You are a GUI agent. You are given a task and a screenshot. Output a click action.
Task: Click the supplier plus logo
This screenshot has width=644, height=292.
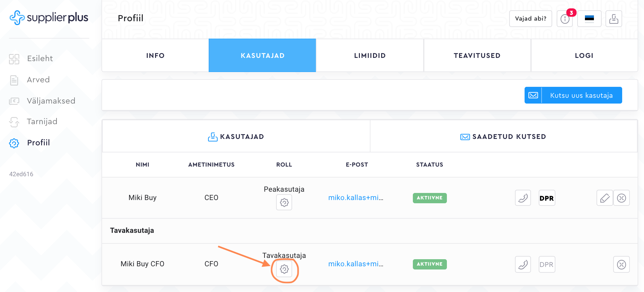(49, 18)
